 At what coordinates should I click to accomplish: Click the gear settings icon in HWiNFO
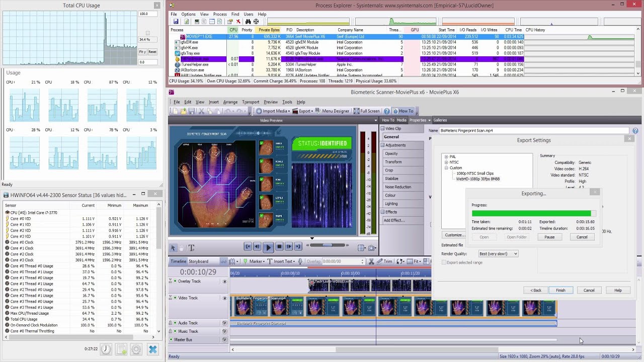tap(136, 349)
